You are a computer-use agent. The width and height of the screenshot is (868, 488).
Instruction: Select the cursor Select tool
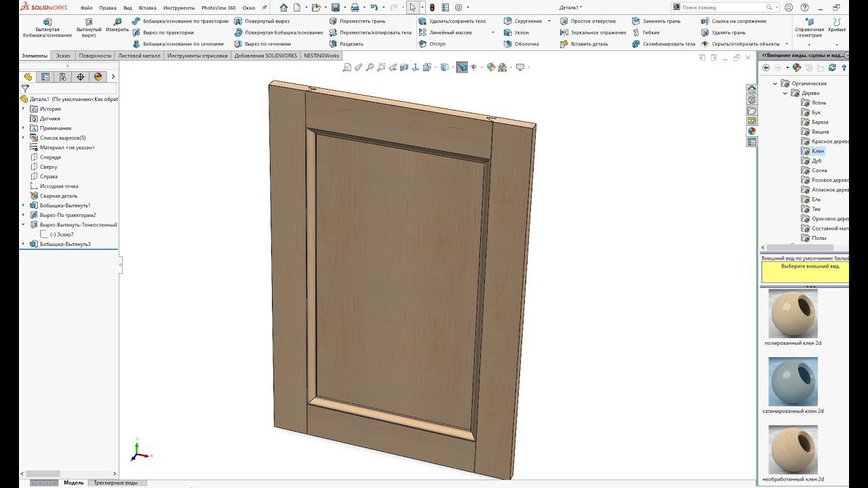[412, 7]
